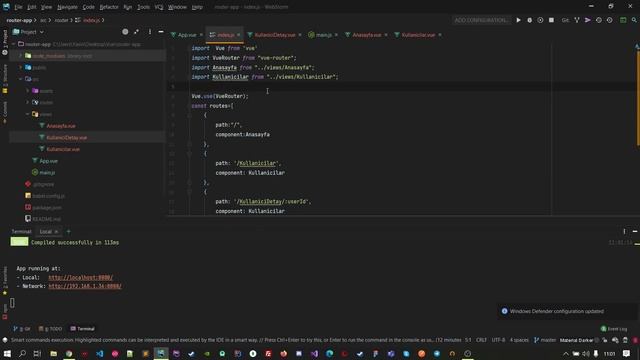640x360 pixels.
Task: Open the Add Configuration dropdown
Action: (x=481, y=20)
